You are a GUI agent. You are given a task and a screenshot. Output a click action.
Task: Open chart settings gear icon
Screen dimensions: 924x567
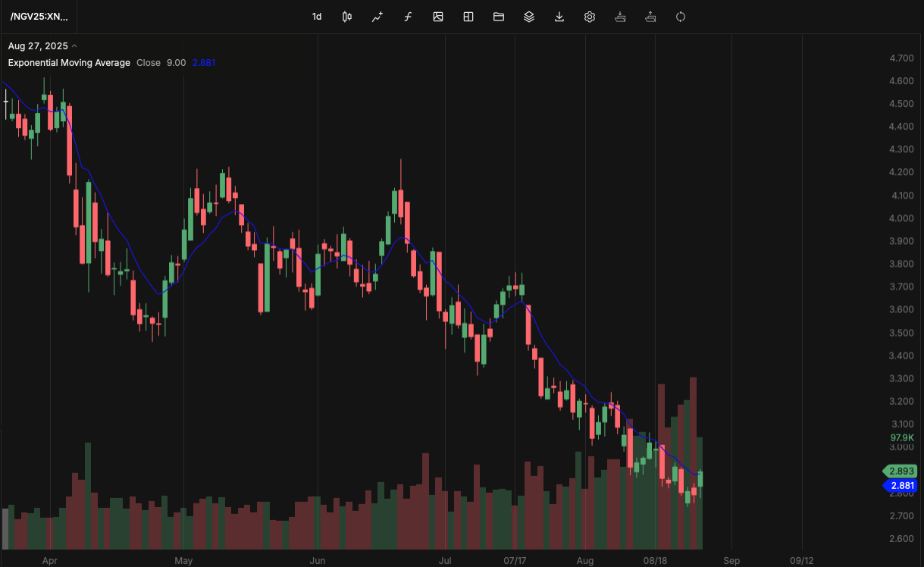590,17
